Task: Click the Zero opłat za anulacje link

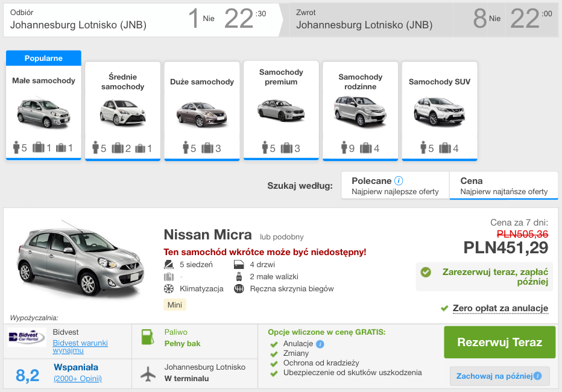Action: pos(500,308)
